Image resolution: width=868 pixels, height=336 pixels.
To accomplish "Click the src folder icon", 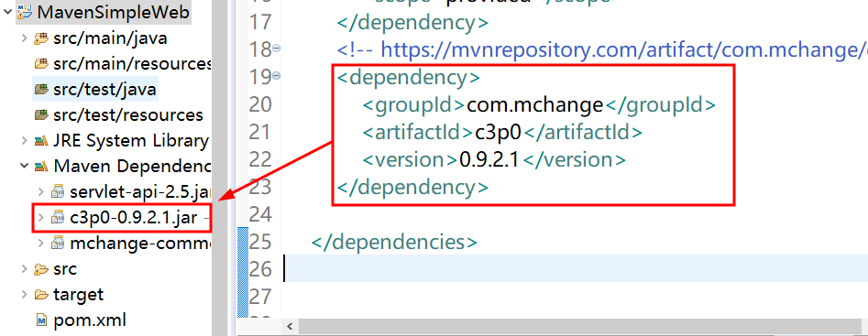I will point(41,268).
